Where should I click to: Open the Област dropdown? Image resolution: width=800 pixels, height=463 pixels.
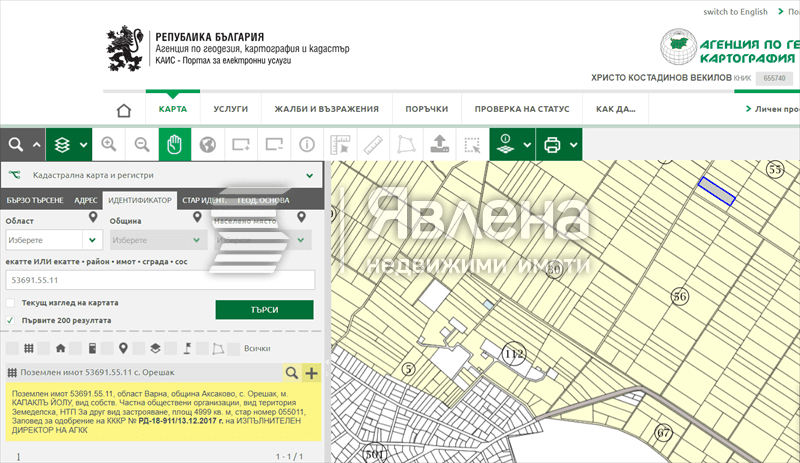pyautogui.click(x=54, y=240)
